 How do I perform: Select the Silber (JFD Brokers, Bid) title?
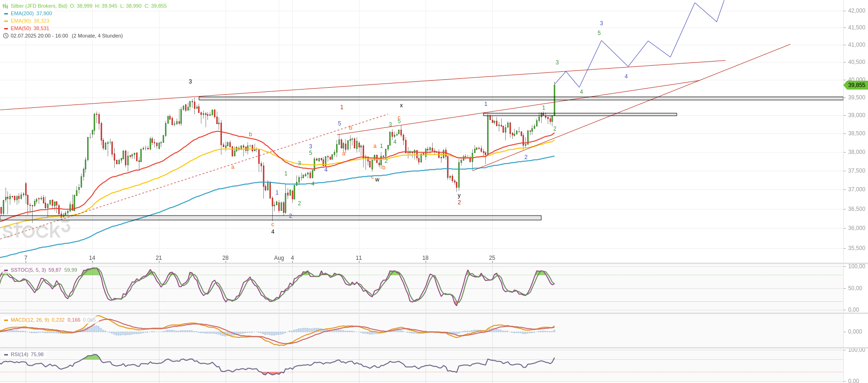[x=39, y=6]
